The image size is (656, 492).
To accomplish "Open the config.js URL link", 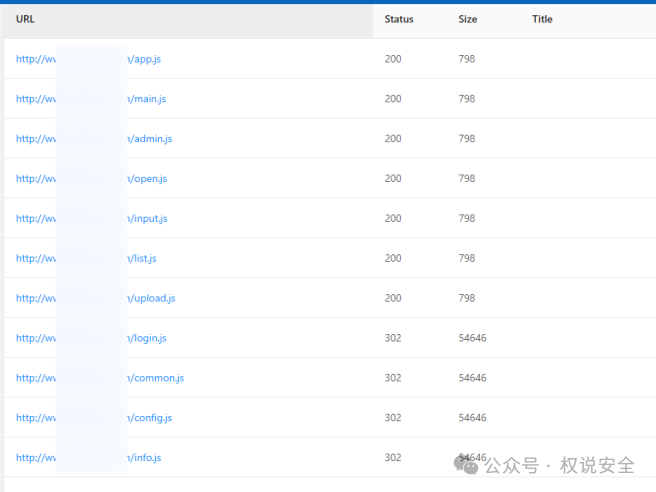I will [x=94, y=418].
